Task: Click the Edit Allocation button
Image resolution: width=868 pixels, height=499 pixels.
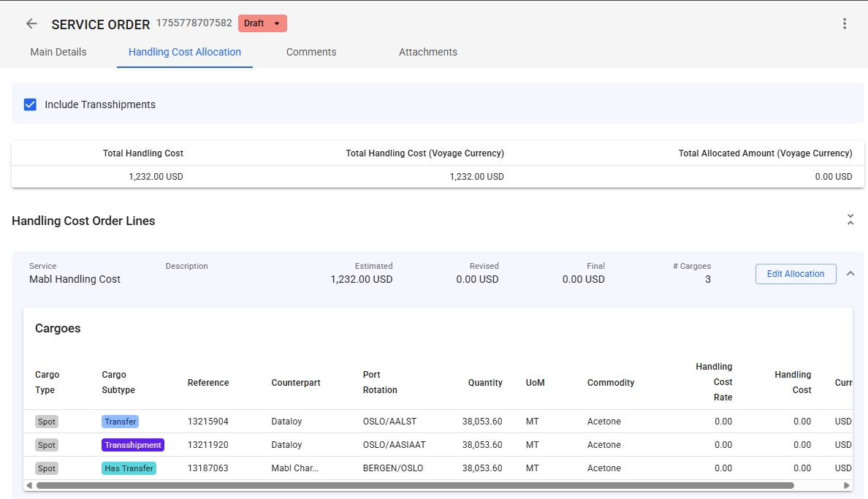Action: (x=795, y=274)
